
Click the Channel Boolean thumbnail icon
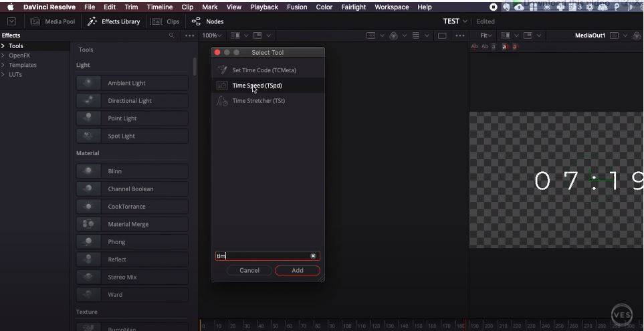click(88, 189)
